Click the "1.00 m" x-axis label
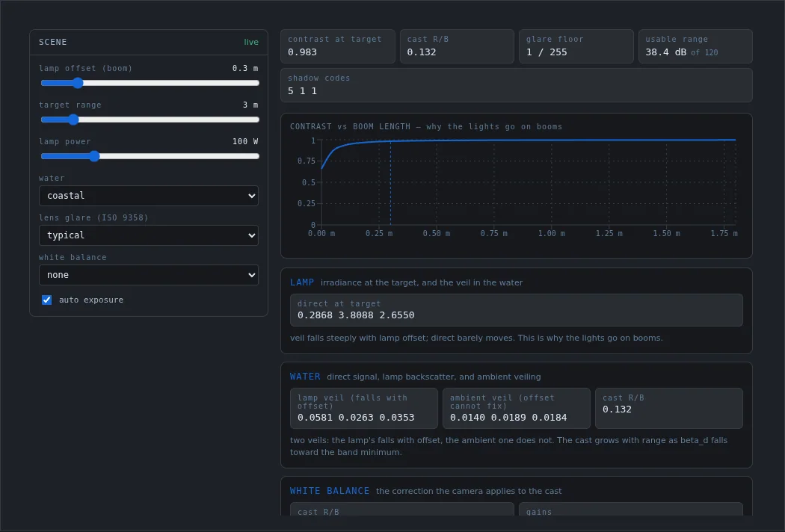 tap(551, 233)
